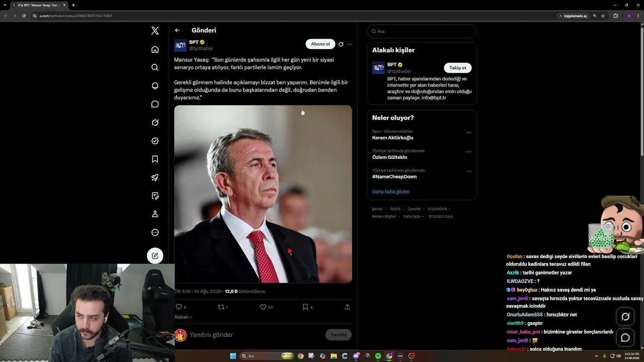Click the Yanıtla reply button
The height and width of the screenshot is (362, 644).
339,335
